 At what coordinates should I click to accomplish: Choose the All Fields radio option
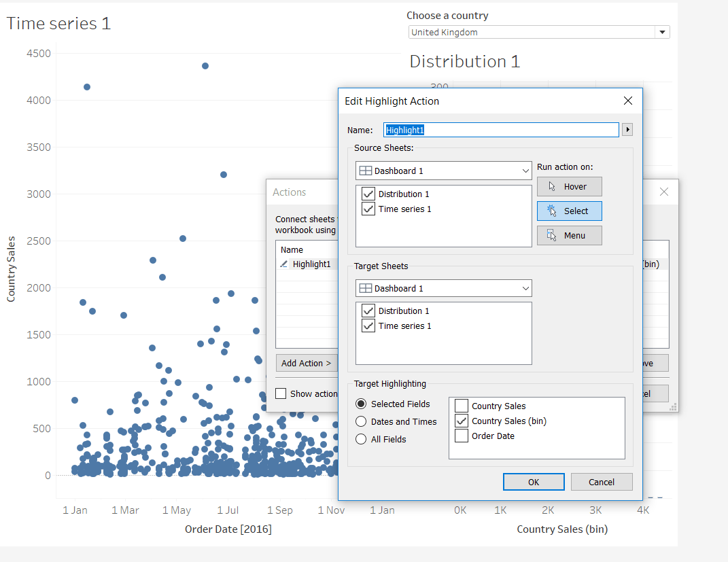361,439
